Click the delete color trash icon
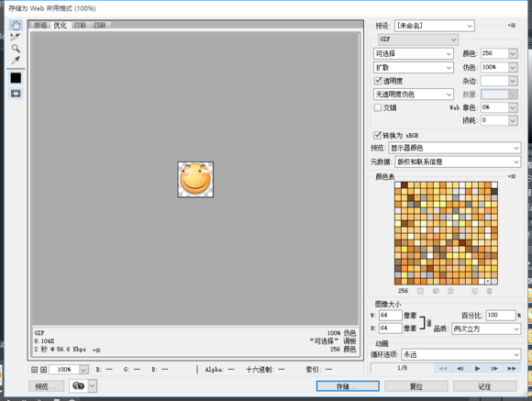Screen dimensions: 532x401 (489, 291)
